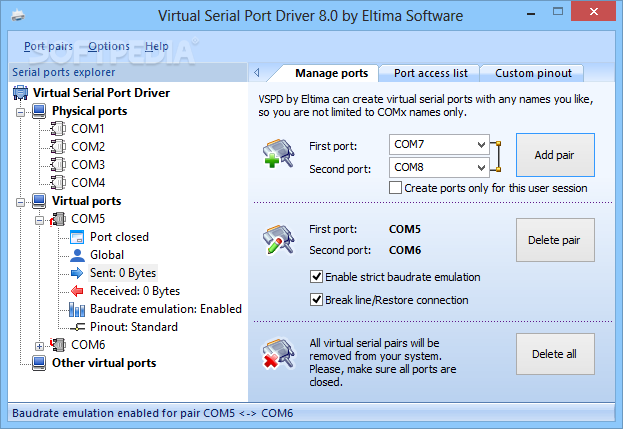The height and width of the screenshot is (429, 623).
Task: Maximize the window
Action: [558, 12]
